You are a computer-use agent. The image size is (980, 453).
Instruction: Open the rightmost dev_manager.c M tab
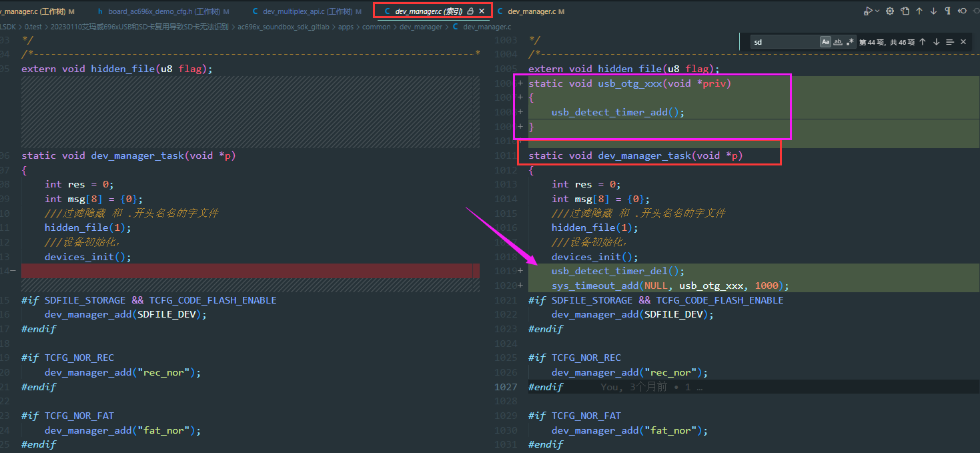[532, 11]
